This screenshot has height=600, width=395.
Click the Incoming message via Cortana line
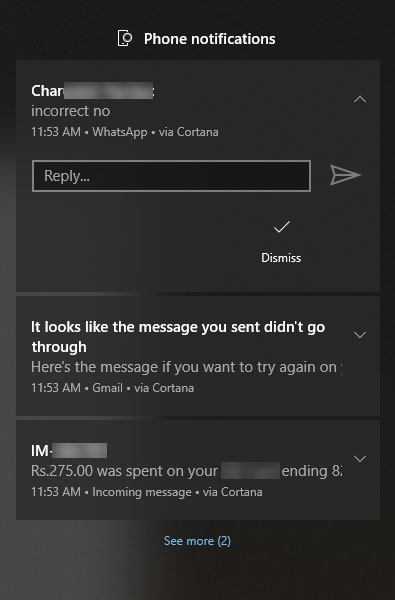point(147,492)
